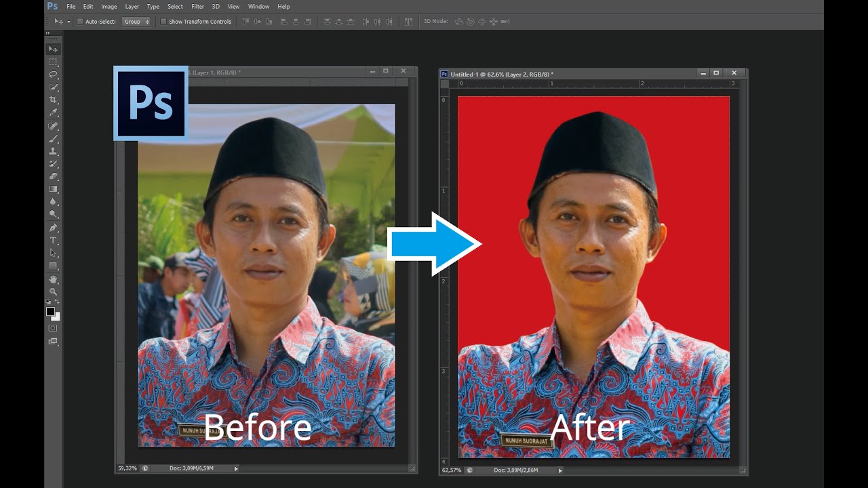Select the Quick Selection tool
Image resolution: width=868 pixels, height=488 pixels.
53,87
